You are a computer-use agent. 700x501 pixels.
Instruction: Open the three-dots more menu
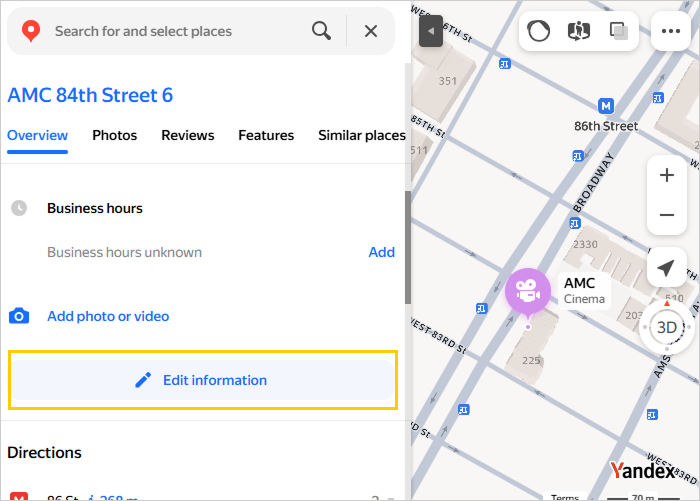671,31
